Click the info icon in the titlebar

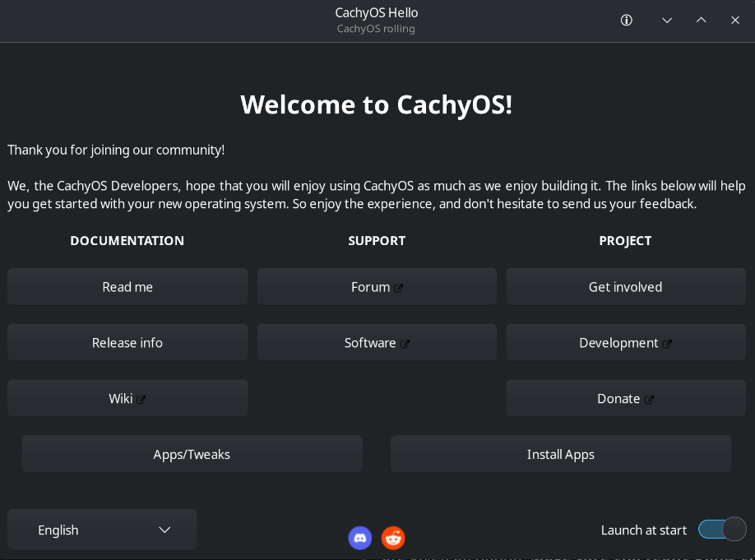(626, 20)
